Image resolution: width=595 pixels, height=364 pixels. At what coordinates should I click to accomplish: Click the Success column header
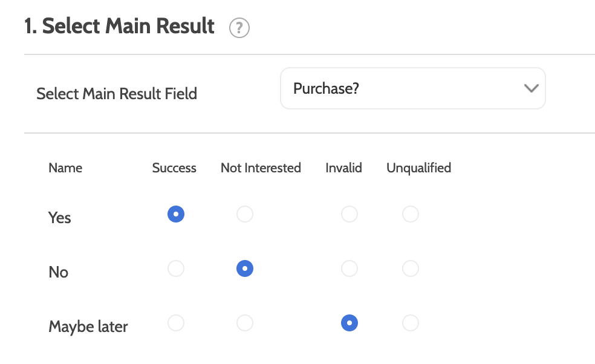pos(174,168)
